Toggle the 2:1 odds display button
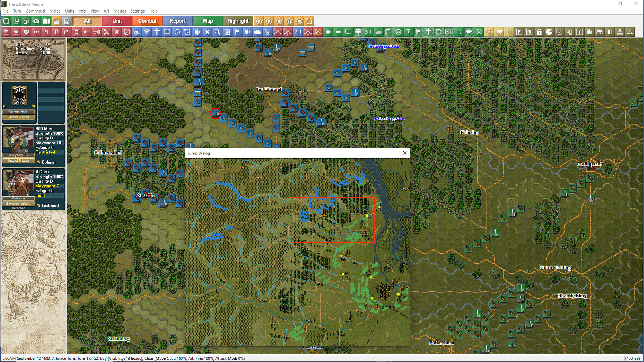Screen dimensions: 644x362 pos(298,32)
